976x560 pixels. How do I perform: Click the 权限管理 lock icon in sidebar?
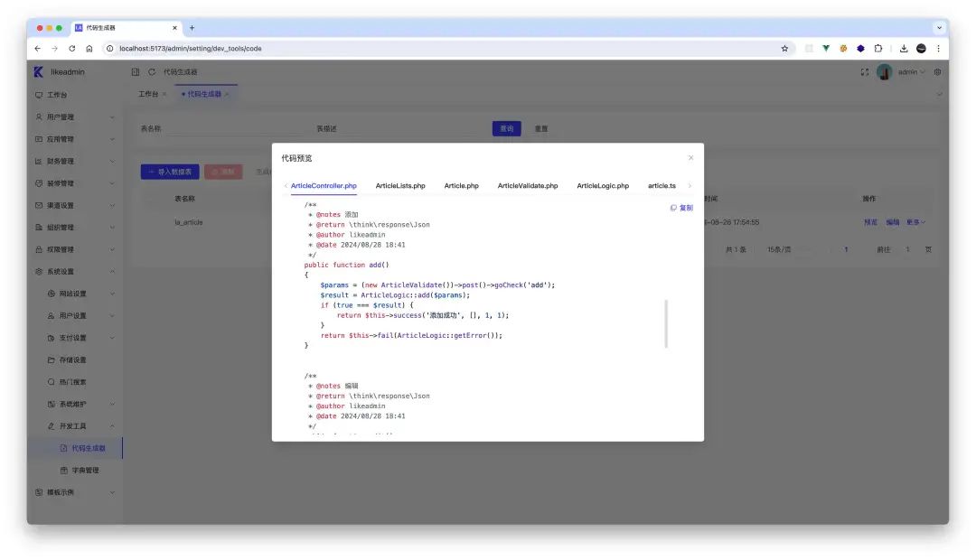39,249
